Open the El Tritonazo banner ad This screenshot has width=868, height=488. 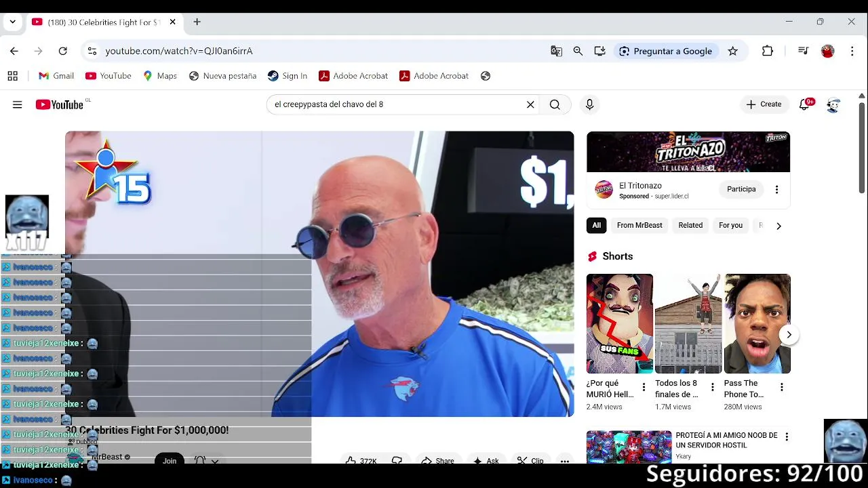click(688, 152)
